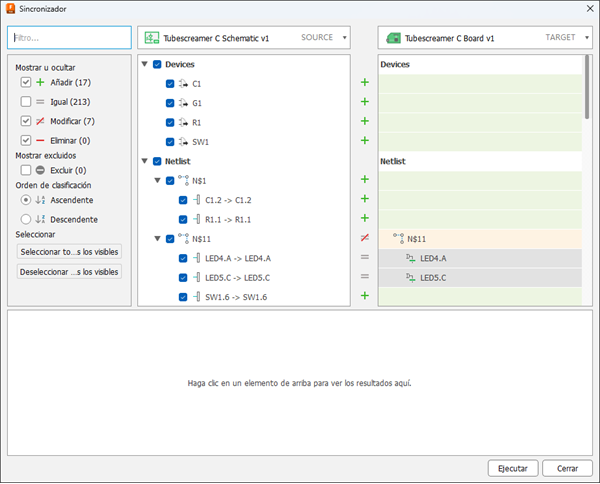Select the target N$11 row
The width and height of the screenshot is (600, 484).
click(x=480, y=239)
